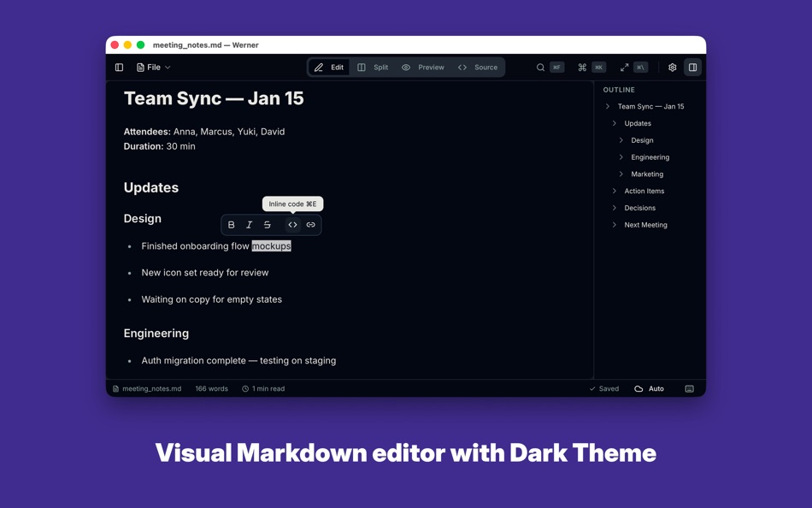Viewport: 812px width, 508px height.
Task: Click the Duration: 30 min line
Action: point(159,147)
